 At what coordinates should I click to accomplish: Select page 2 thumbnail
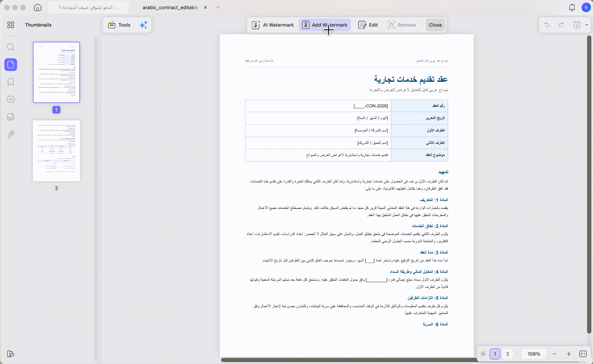[56, 151]
